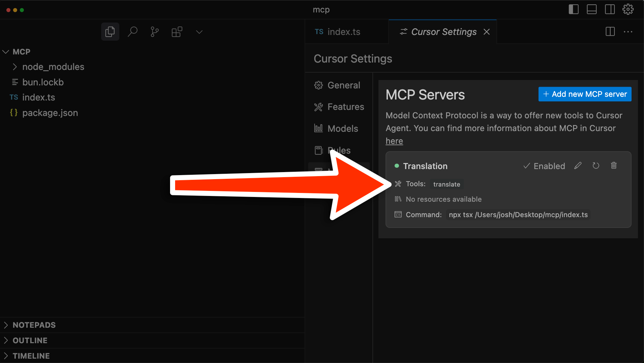The height and width of the screenshot is (363, 644).
Task: Expand the node_modules folder
Action: tap(53, 67)
